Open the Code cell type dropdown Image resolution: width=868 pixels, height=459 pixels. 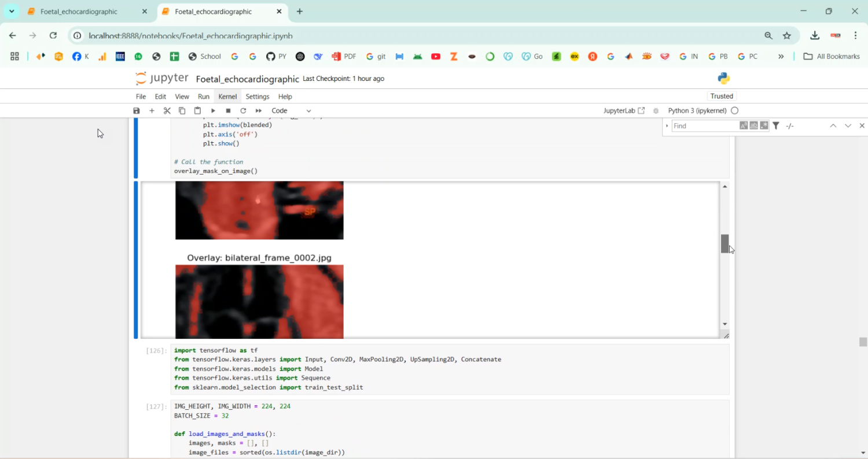click(x=291, y=110)
